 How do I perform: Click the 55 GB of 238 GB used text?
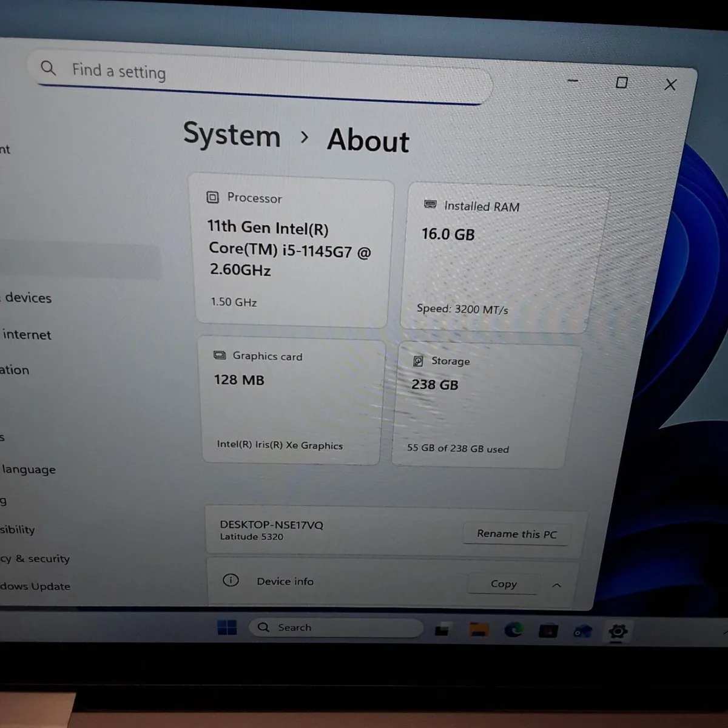coord(458,448)
